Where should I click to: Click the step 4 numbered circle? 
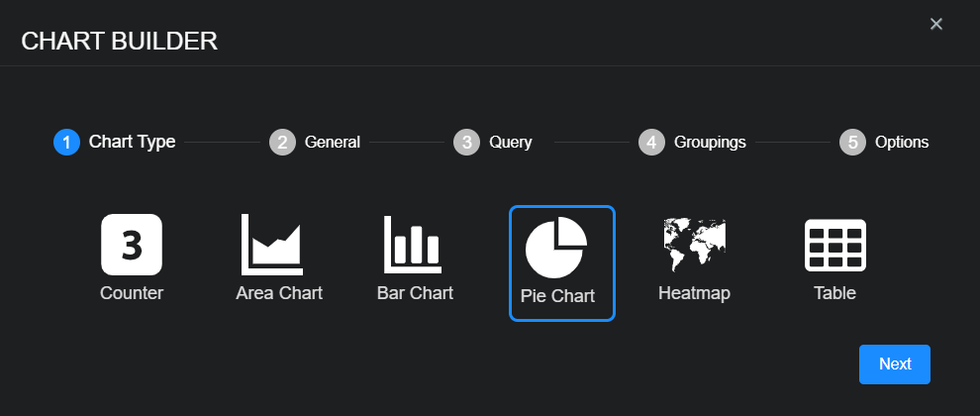click(x=651, y=142)
